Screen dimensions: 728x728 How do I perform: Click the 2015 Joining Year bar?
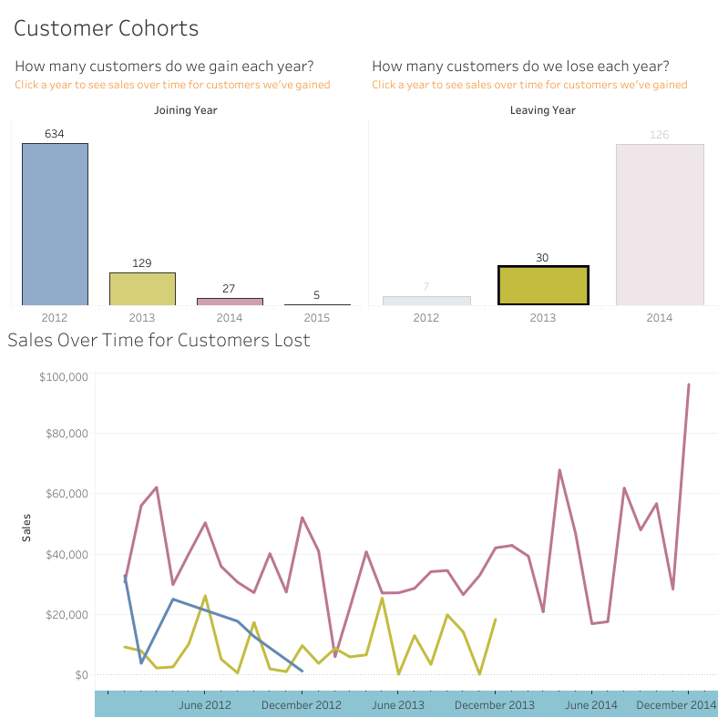317,304
